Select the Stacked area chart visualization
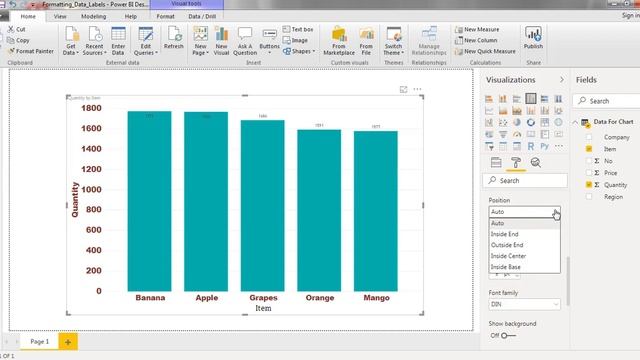Image resolution: width=640 pixels, height=360 pixels. [x=517, y=111]
